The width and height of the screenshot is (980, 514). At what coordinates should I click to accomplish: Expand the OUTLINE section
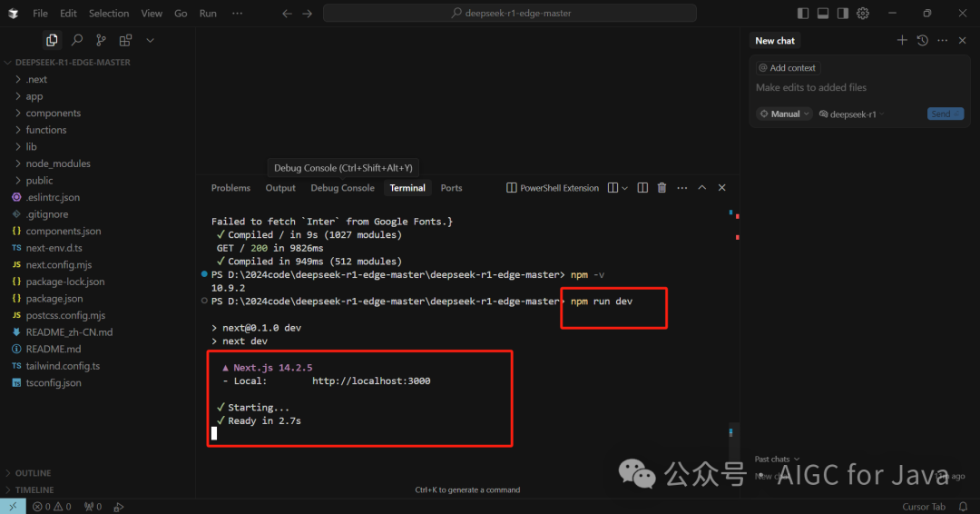tap(34, 473)
